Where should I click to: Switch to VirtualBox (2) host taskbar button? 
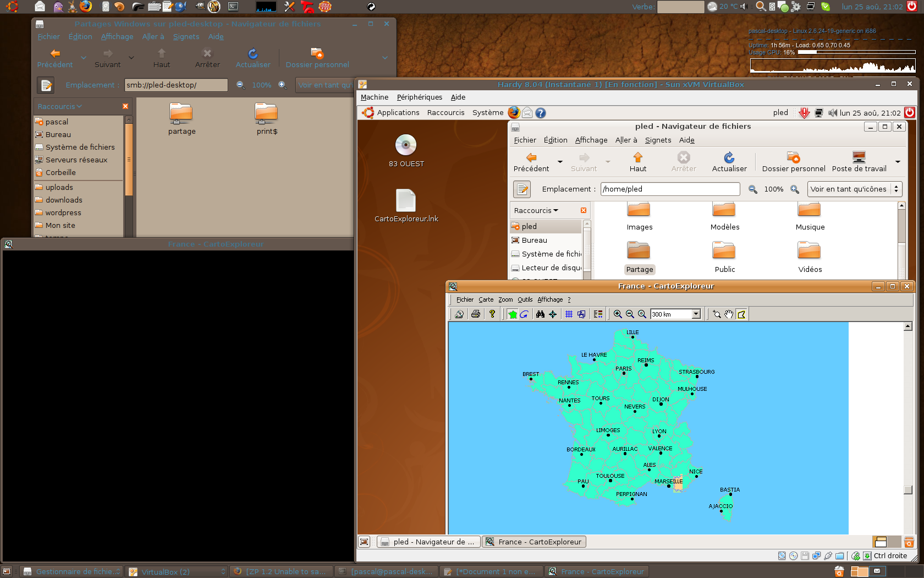click(177, 572)
